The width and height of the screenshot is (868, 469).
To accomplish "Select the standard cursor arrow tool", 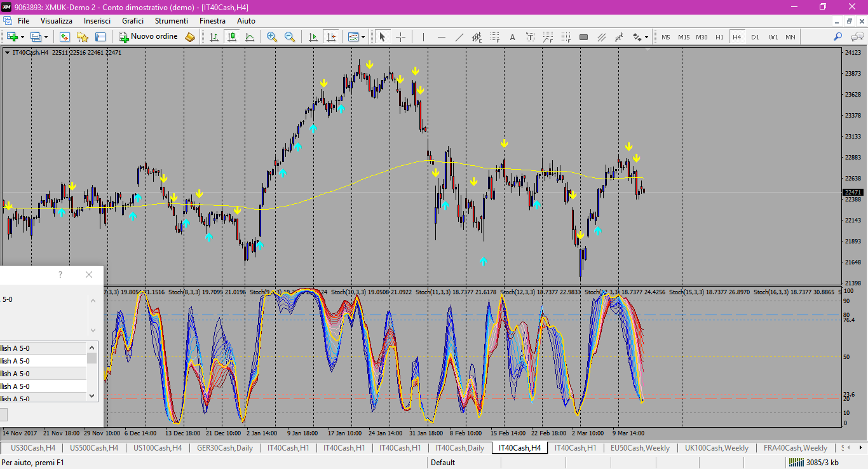I will 382,37.
